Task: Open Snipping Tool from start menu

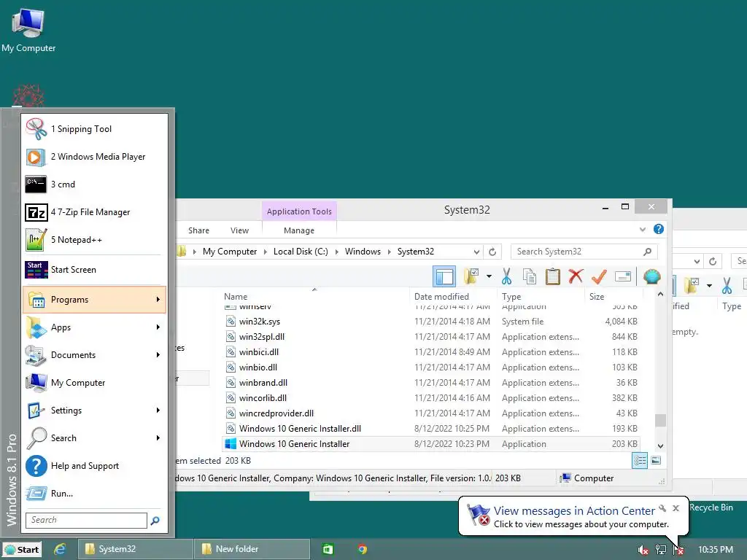Action: (95, 129)
